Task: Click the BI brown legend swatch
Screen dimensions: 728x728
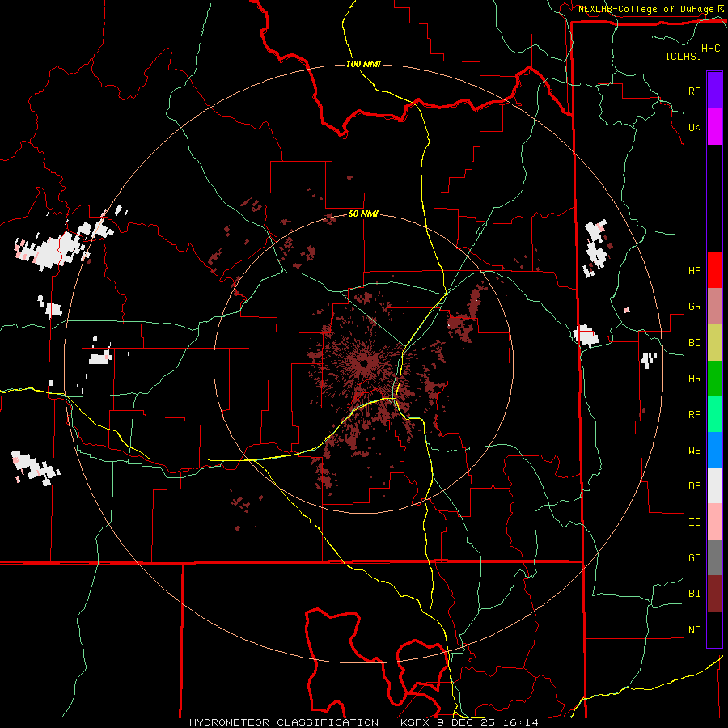Action: click(714, 594)
